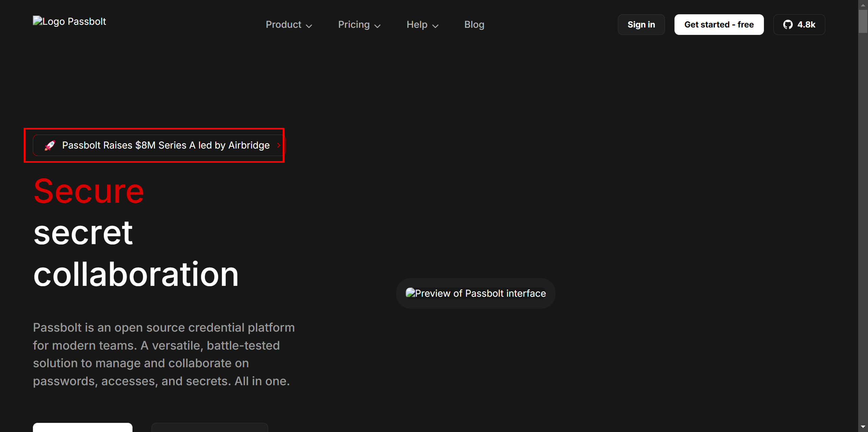Click Get started - free button
The image size is (868, 432).
(x=719, y=25)
